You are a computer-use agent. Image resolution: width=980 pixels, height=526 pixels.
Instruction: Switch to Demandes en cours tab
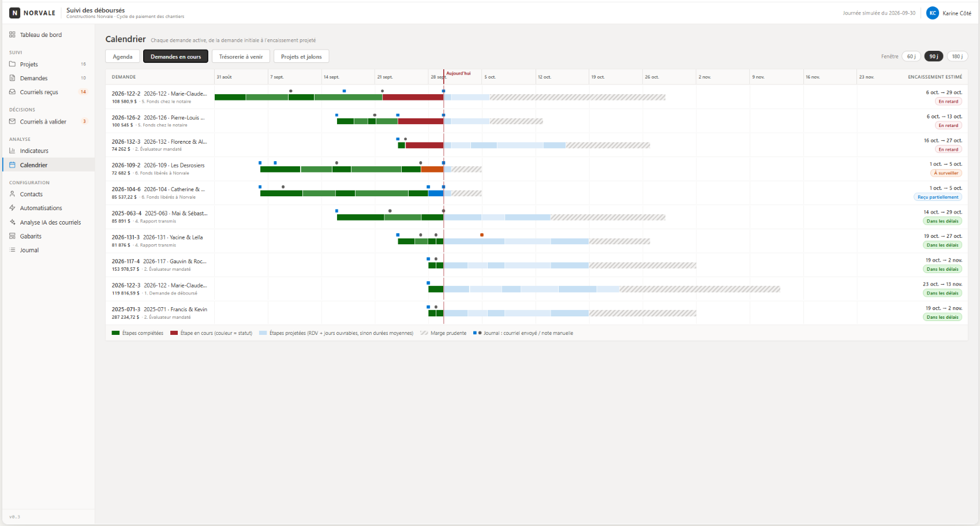[x=175, y=57]
